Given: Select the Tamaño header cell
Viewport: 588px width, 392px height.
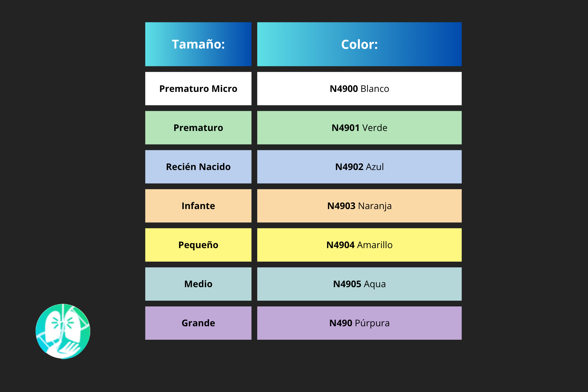Looking at the screenshot, I should coord(198,44).
